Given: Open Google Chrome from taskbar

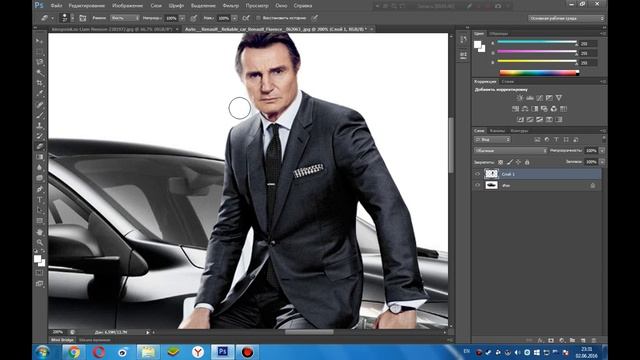Looking at the screenshot, I should (x=74, y=352).
